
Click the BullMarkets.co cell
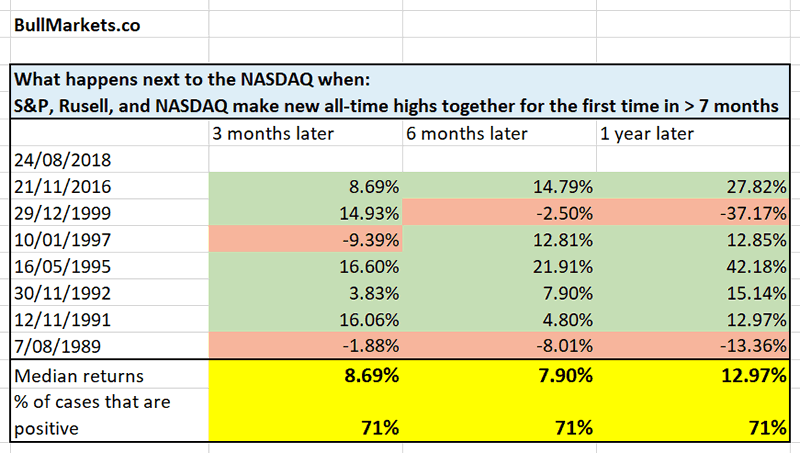(76, 23)
